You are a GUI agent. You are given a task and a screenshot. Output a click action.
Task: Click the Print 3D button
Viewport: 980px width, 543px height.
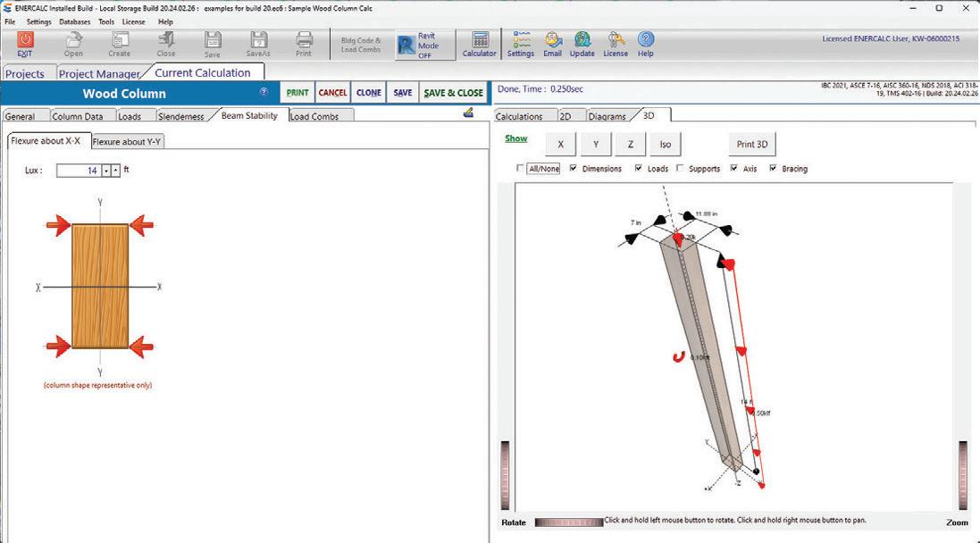click(x=752, y=145)
